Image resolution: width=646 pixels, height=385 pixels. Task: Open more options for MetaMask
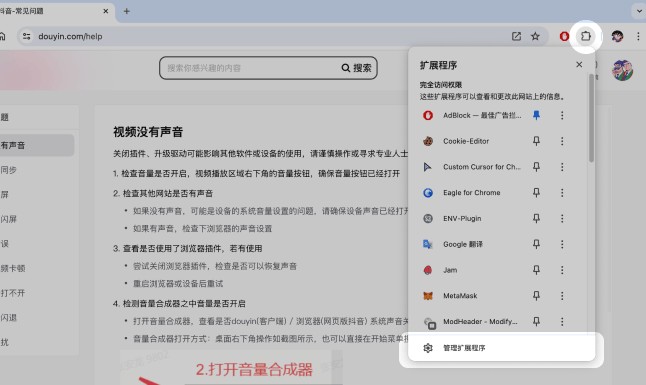[562, 296]
